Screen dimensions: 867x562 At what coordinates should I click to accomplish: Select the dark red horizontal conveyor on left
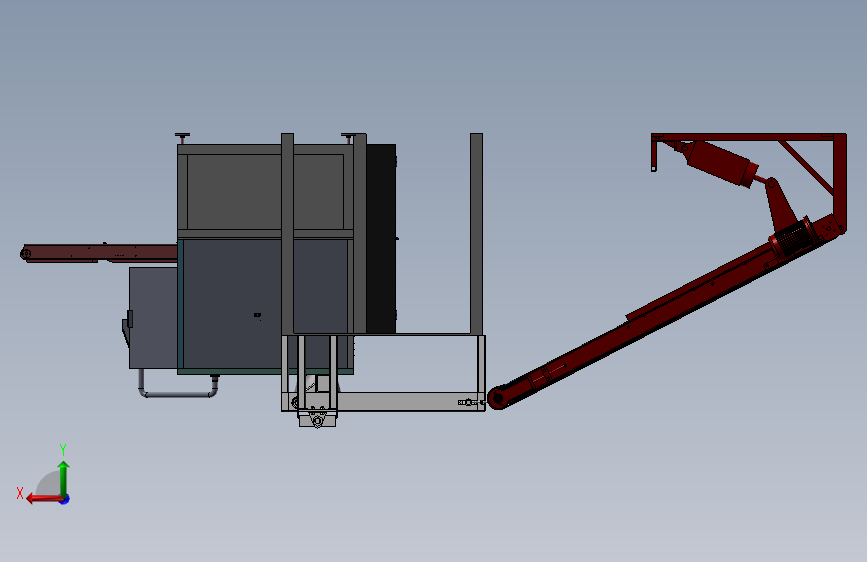coord(100,253)
